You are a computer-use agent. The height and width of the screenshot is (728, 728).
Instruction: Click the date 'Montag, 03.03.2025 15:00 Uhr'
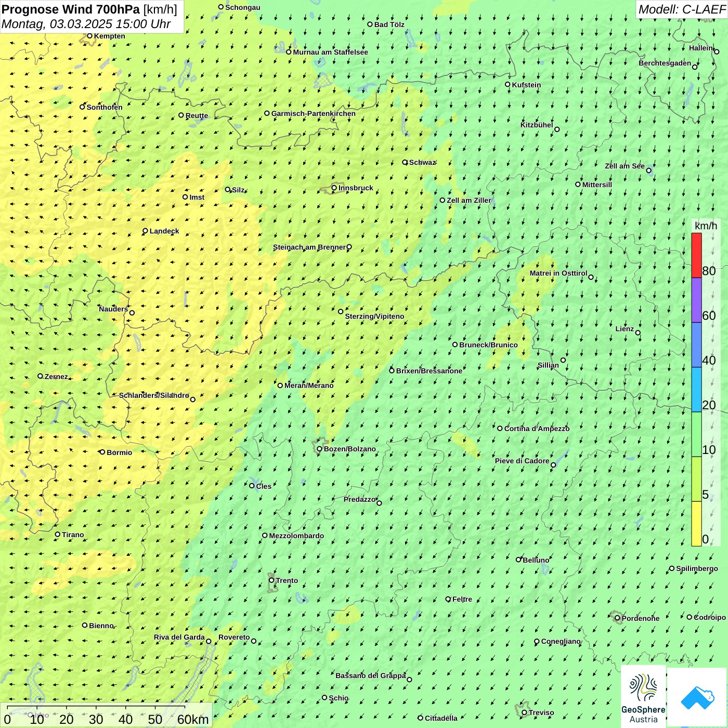point(86,24)
